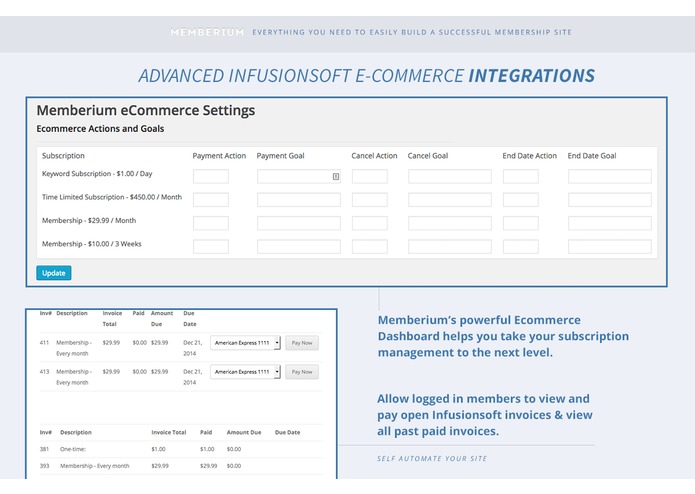Click Cancel Goal field for Time Limited Subscription

point(450,200)
